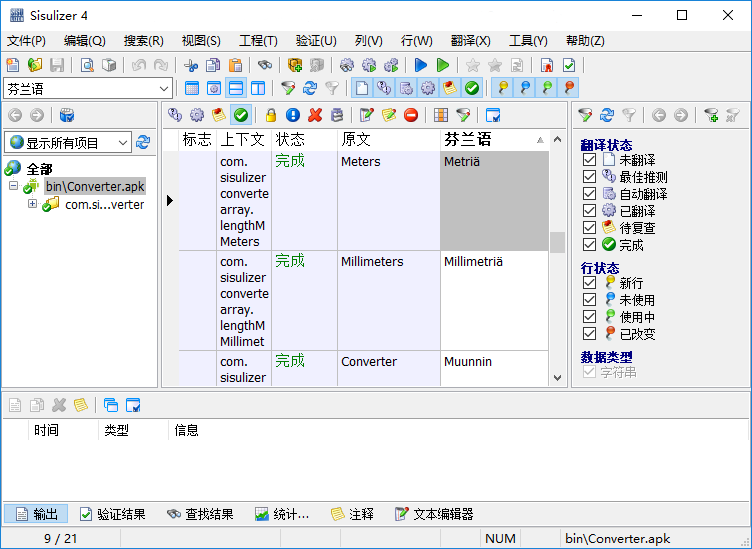Toggle the 已改变 checkbox
The image size is (752, 549).
click(x=589, y=334)
